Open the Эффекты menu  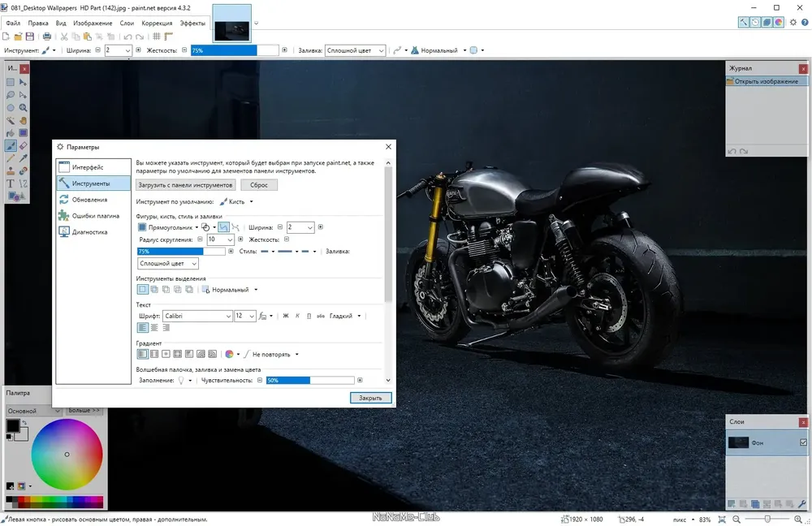[x=192, y=24]
